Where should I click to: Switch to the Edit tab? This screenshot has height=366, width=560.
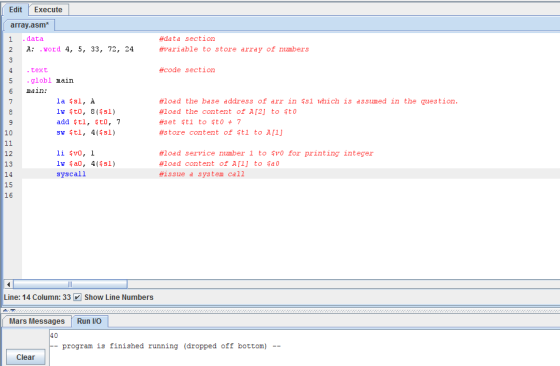(15, 10)
